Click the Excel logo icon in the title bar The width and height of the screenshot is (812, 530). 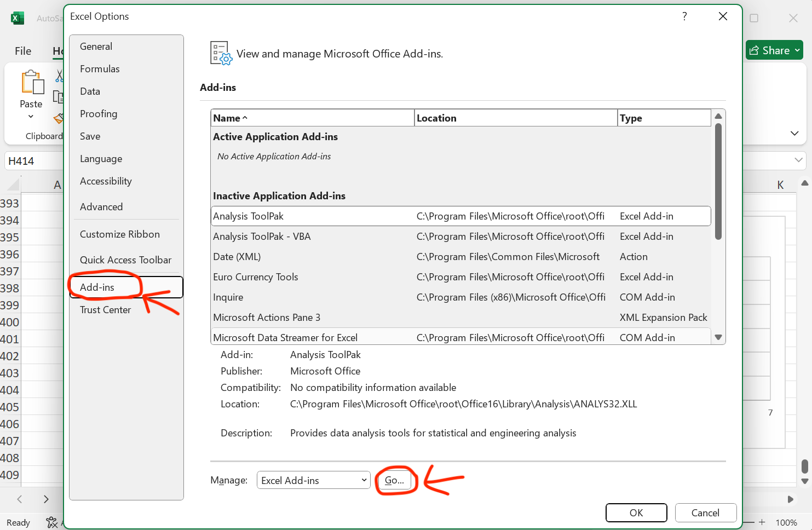click(18, 18)
